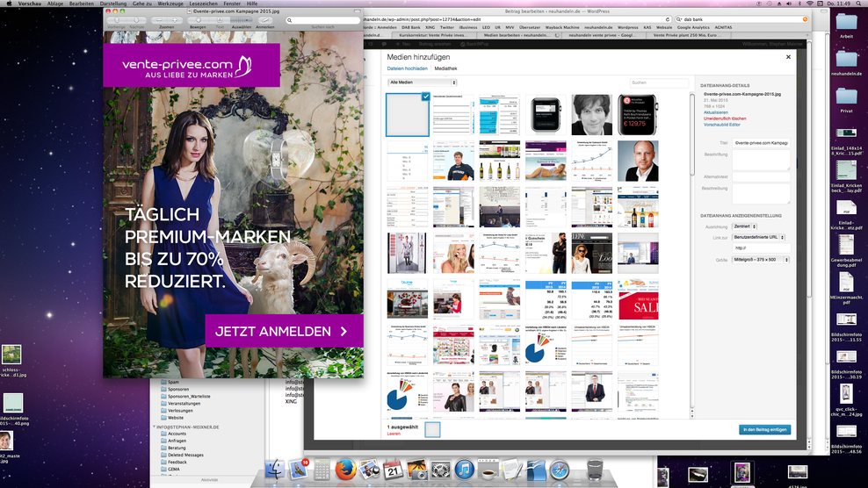
Task: Select the Bewegen tool in Vorschau toolbar
Action: 198,20
